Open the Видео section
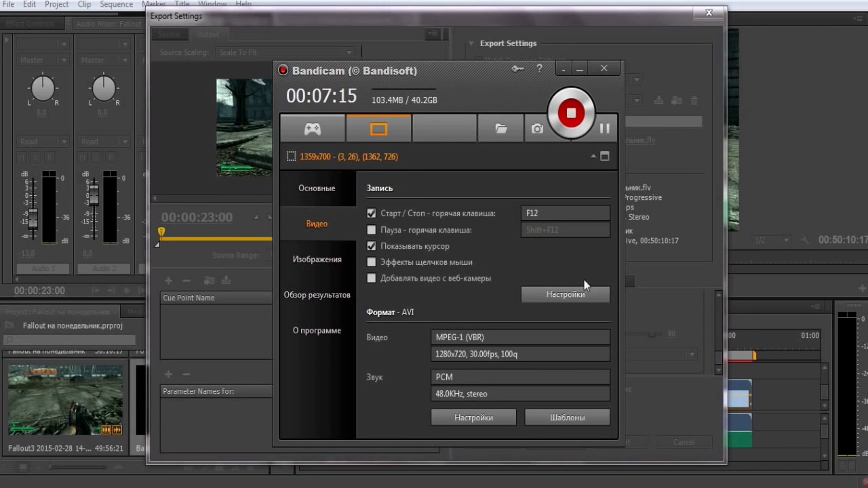The image size is (868, 488). point(317,224)
